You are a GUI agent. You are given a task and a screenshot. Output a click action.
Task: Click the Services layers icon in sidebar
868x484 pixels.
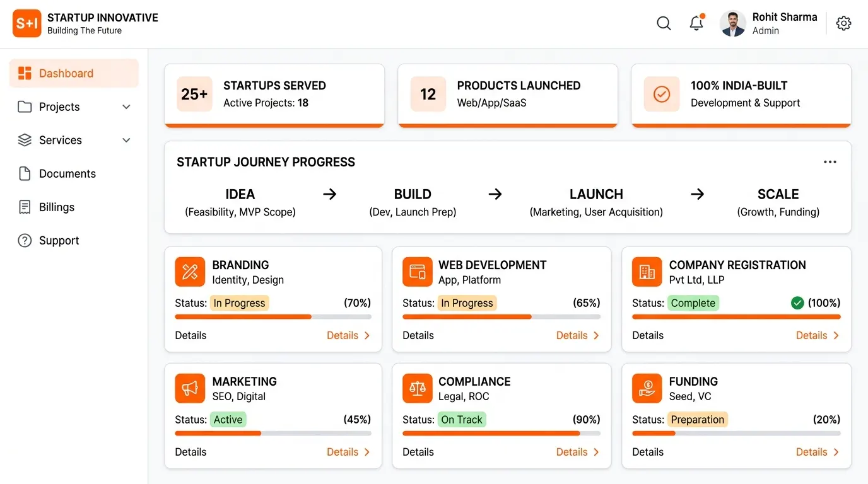click(x=25, y=141)
